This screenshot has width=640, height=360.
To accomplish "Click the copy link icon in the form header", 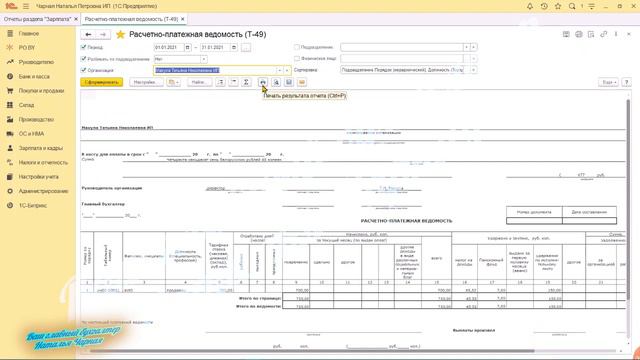I will 603,34.
